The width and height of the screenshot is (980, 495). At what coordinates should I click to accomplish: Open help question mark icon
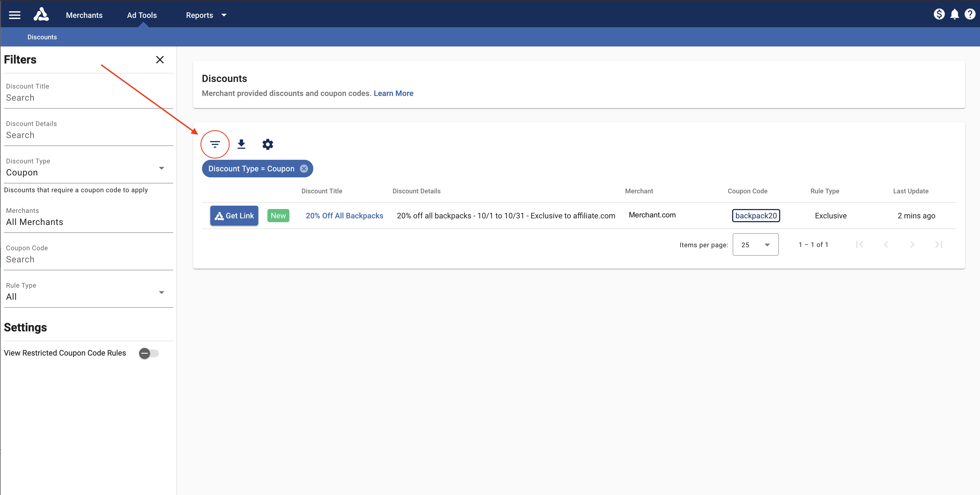tap(970, 15)
